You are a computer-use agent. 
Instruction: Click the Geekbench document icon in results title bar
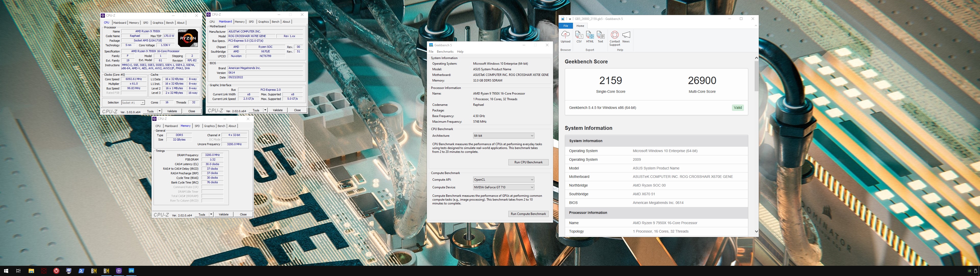point(563,19)
